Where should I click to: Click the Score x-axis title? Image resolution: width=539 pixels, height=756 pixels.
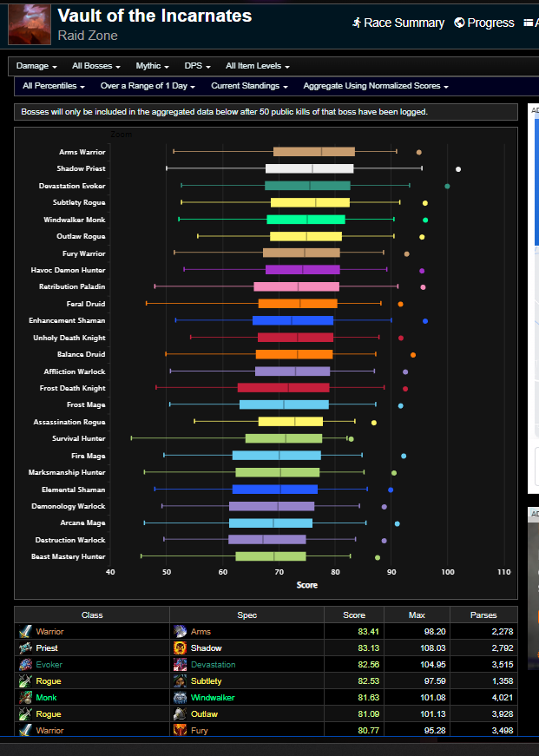307,585
